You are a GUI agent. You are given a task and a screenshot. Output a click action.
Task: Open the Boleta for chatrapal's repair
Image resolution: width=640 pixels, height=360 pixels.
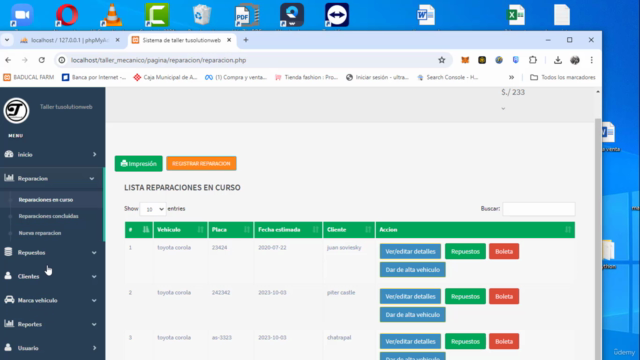click(x=504, y=341)
